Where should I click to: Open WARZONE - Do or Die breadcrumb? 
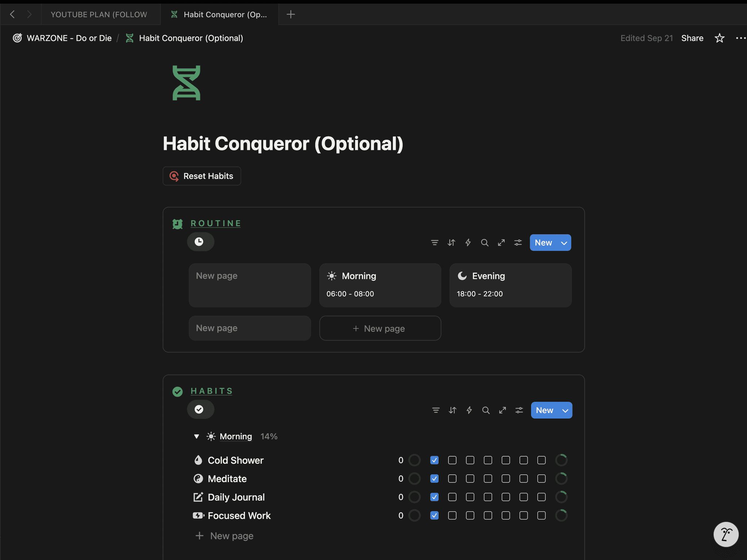(62, 38)
